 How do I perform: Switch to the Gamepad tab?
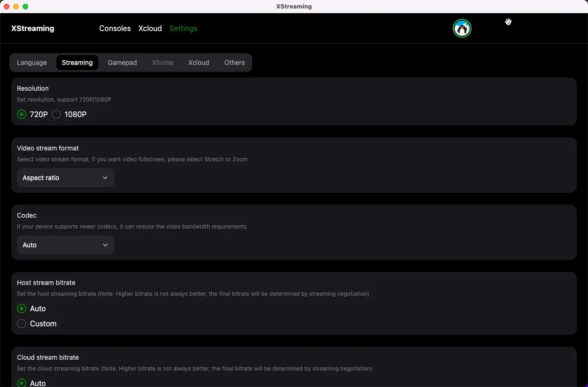click(x=122, y=63)
